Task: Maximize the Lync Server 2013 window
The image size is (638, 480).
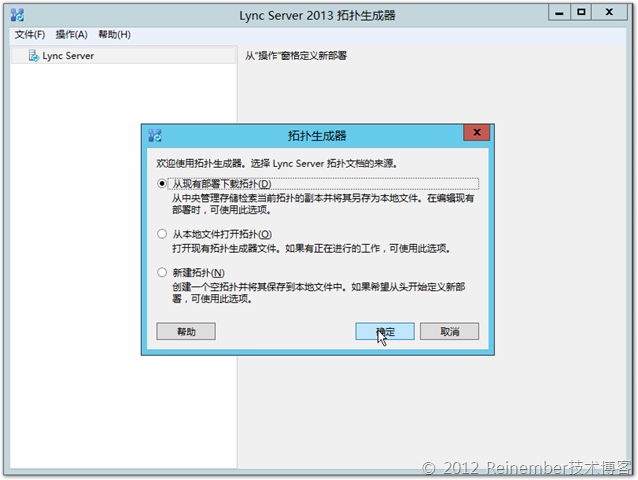Action: coord(581,13)
